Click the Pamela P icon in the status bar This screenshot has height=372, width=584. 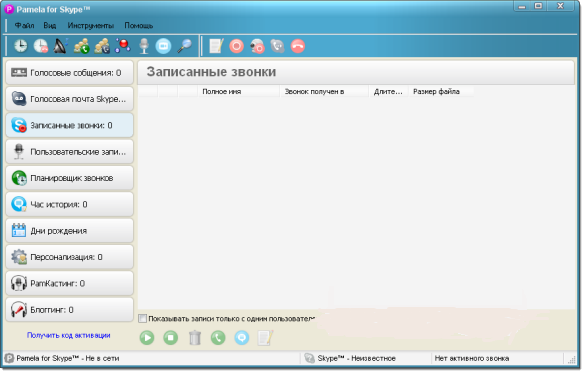[9, 358]
